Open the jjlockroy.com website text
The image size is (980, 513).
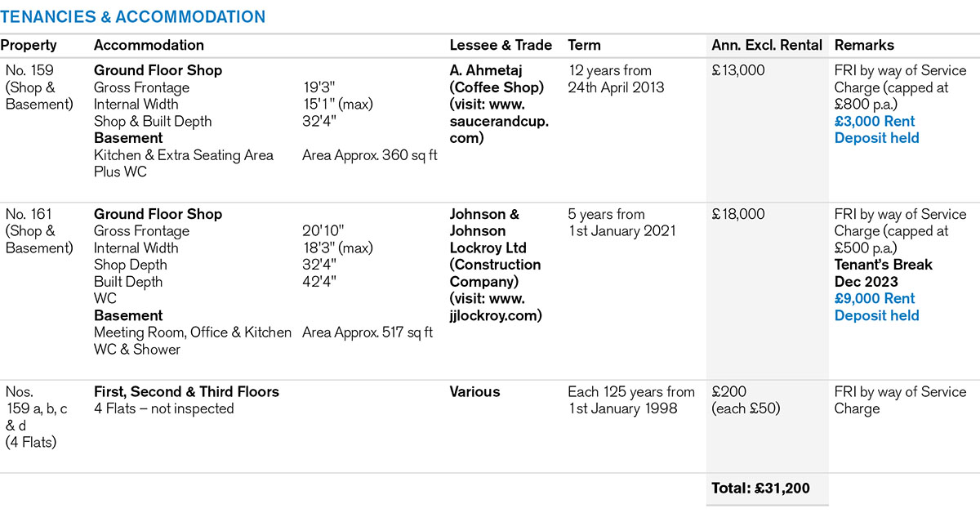496,307
